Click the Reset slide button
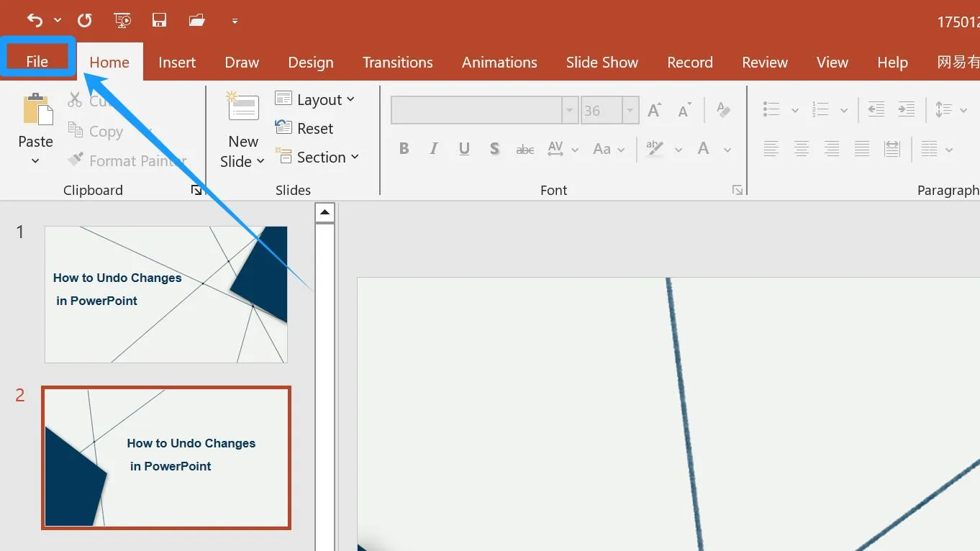Screen dimensions: 980x551 [x=304, y=128]
